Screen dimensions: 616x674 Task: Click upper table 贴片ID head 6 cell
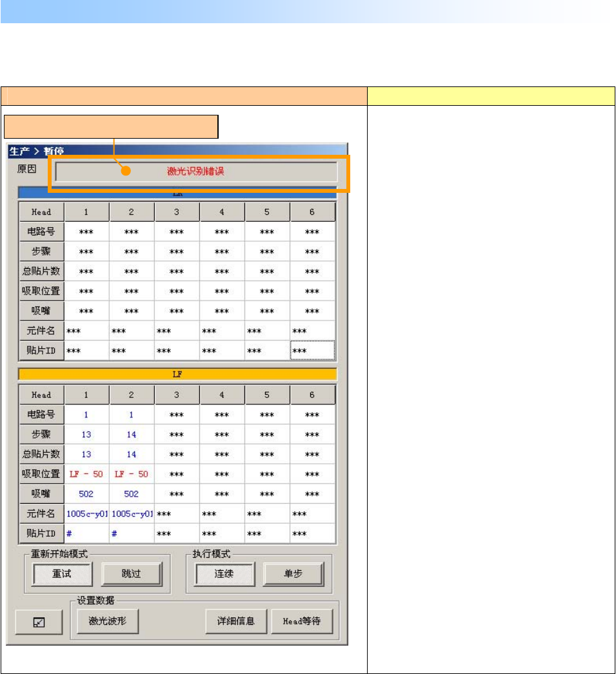point(312,350)
